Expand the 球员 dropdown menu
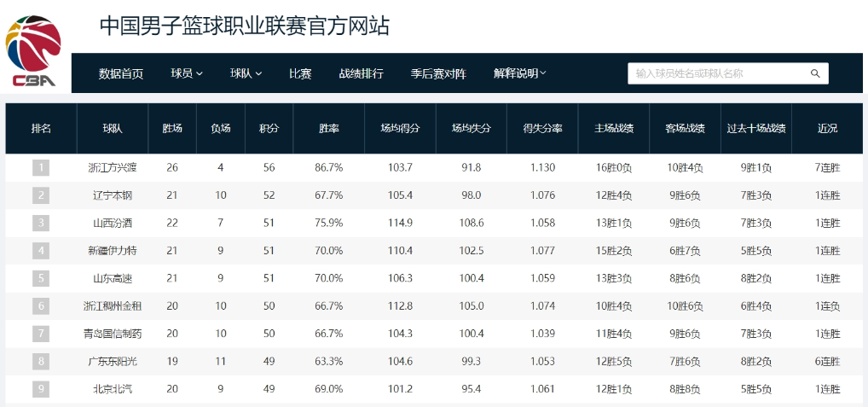 tap(187, 73)
